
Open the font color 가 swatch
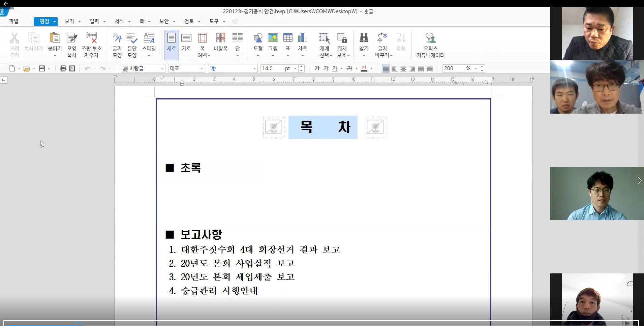[364, 68]
